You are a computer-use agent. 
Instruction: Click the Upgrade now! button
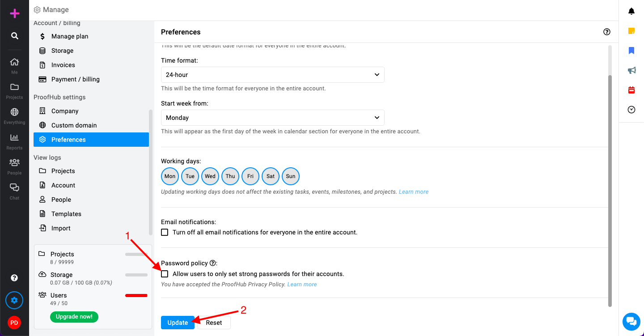(74, 317)
